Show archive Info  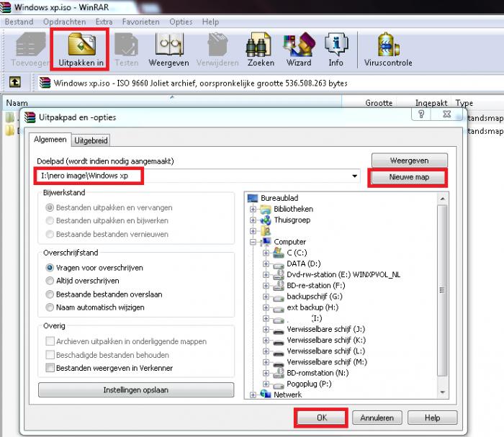[x=336, y=49]
